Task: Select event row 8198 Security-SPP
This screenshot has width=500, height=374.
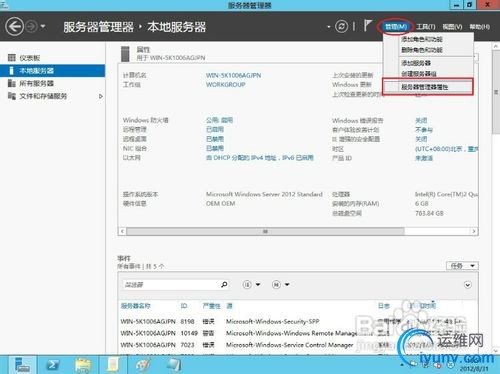Action: click(298, 321)
